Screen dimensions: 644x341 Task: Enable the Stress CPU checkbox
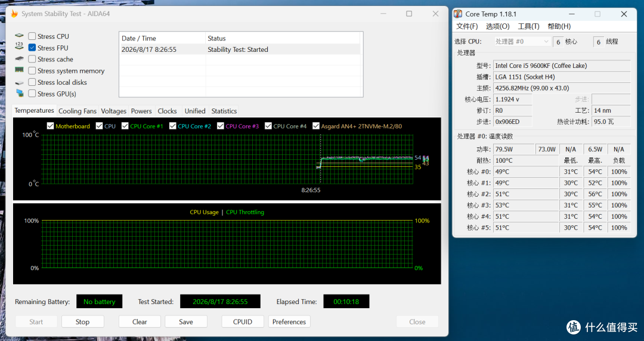click(32, 36)
